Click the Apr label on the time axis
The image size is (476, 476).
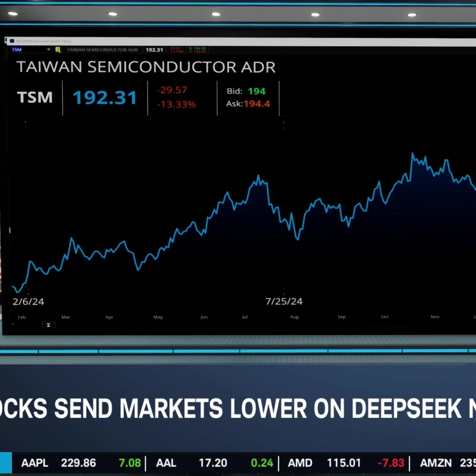tap(109, 317)
